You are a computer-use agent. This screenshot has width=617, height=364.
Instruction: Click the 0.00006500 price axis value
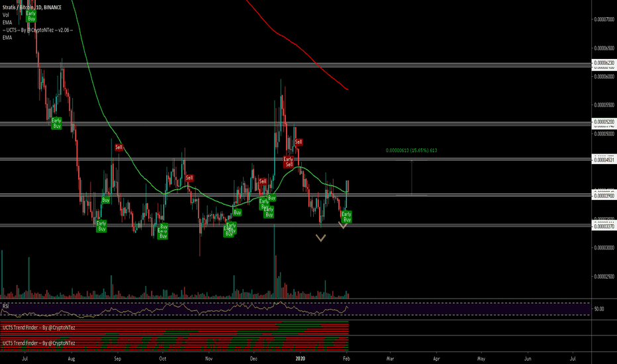(x=604, y=48)
